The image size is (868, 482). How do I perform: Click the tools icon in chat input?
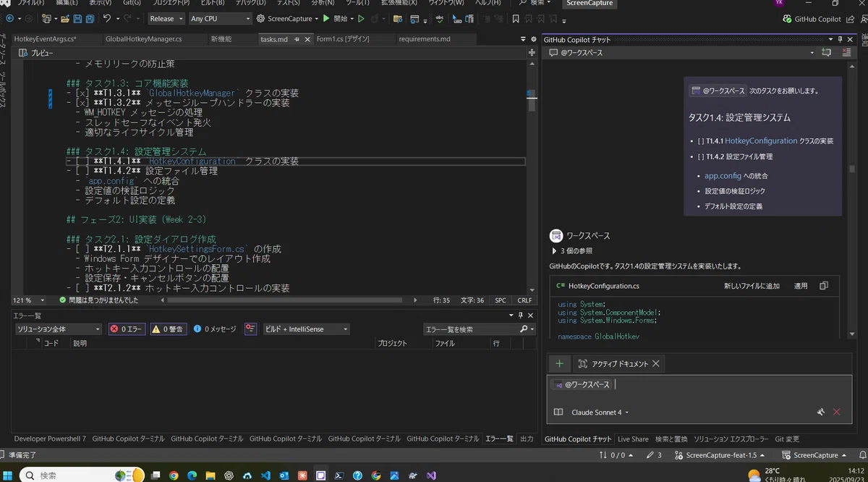[x=821, y=413]
